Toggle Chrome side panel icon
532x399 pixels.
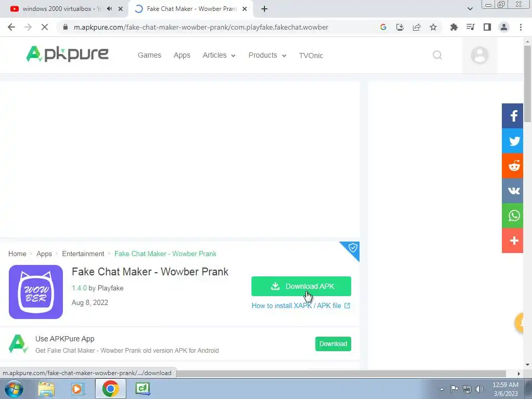coord(487,27)
